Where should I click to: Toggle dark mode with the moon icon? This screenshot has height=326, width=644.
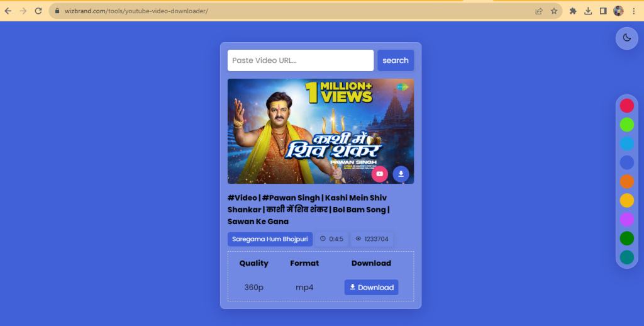pos(626,38)
